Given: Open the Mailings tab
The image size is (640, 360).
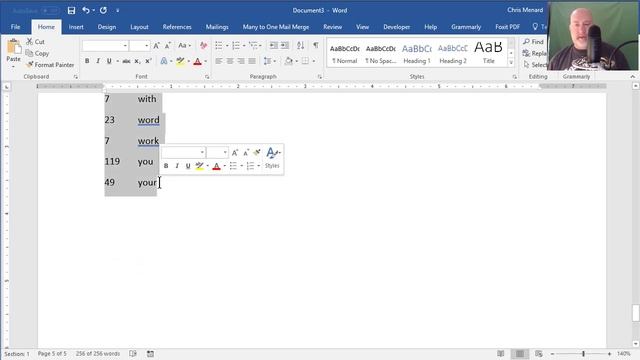Looking at the screenshot, I should coord(217,27).
